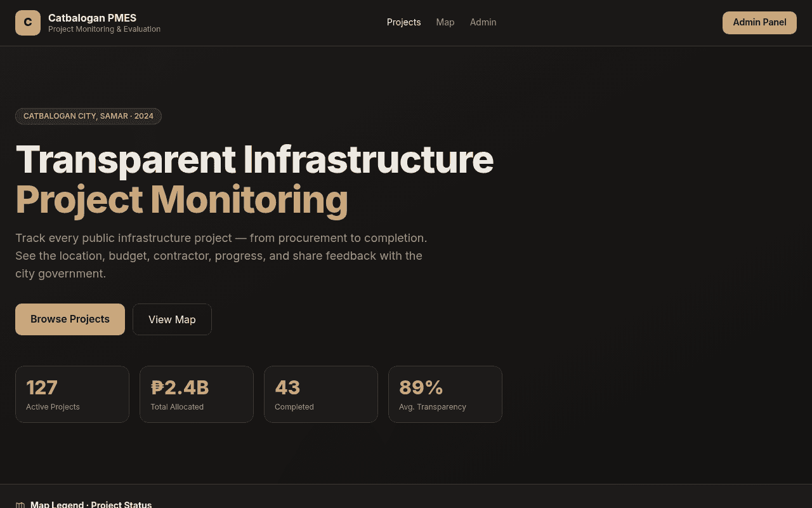Click the Browse Projects button
This screenshot has height=508, width=812.
pos(70,319)
